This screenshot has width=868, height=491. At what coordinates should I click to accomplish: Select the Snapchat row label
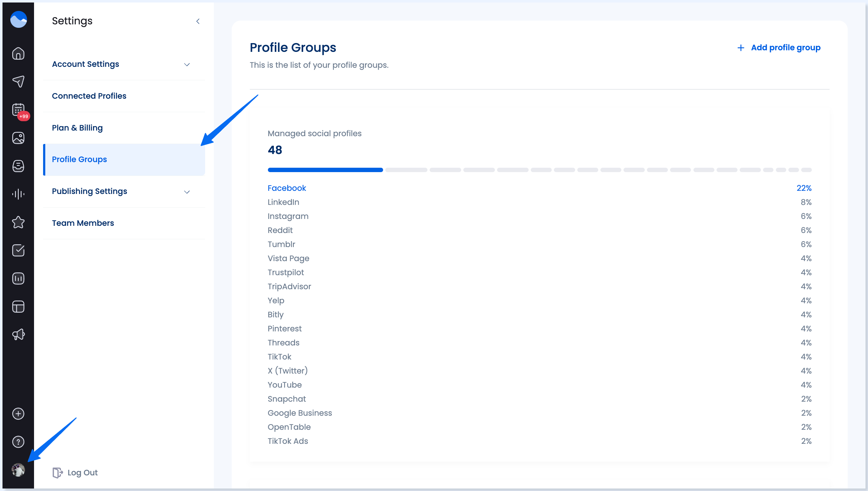pos(287,399)
